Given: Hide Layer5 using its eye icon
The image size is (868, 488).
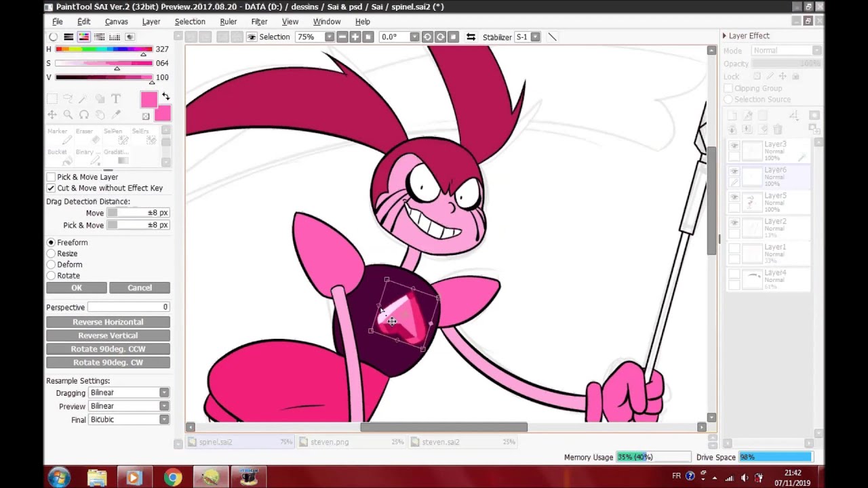Looking at the screenshot, I should (734, 197).
